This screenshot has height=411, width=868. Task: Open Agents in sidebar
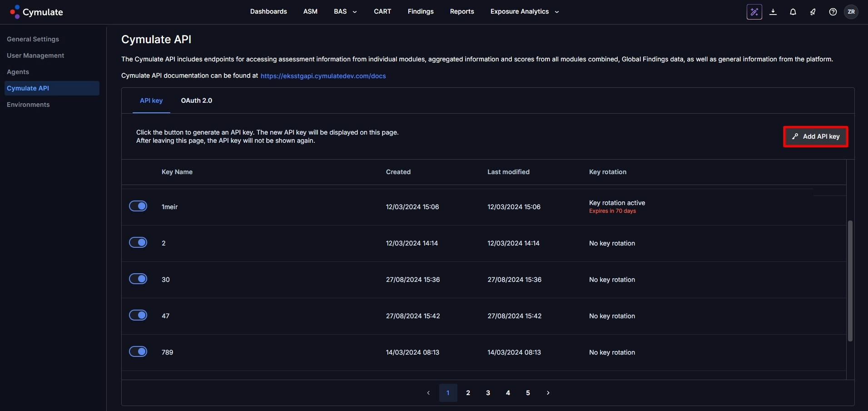[x=18, y=72]
